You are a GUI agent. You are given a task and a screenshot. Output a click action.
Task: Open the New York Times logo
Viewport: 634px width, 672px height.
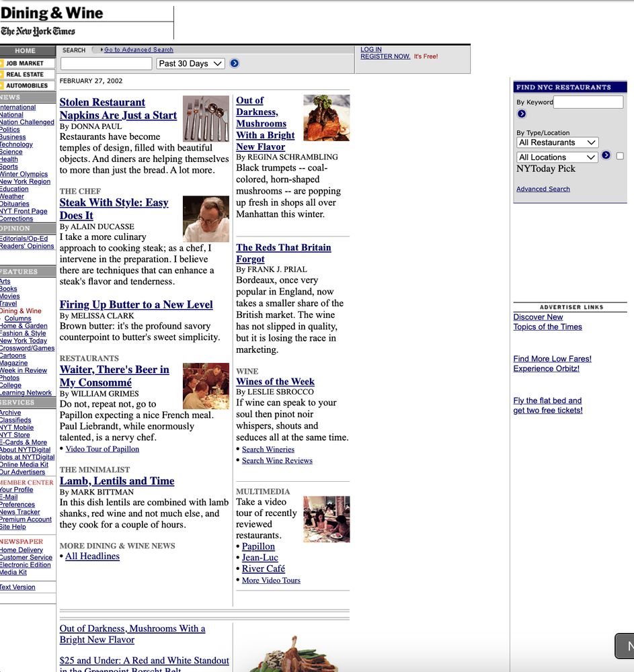coord(38,32)
